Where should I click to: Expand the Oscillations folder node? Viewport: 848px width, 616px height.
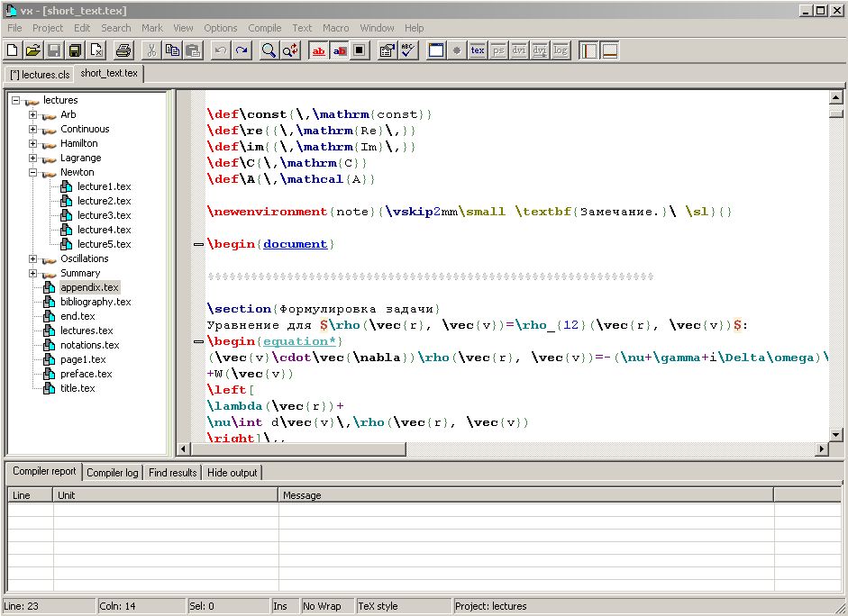(x=33, y=258)
